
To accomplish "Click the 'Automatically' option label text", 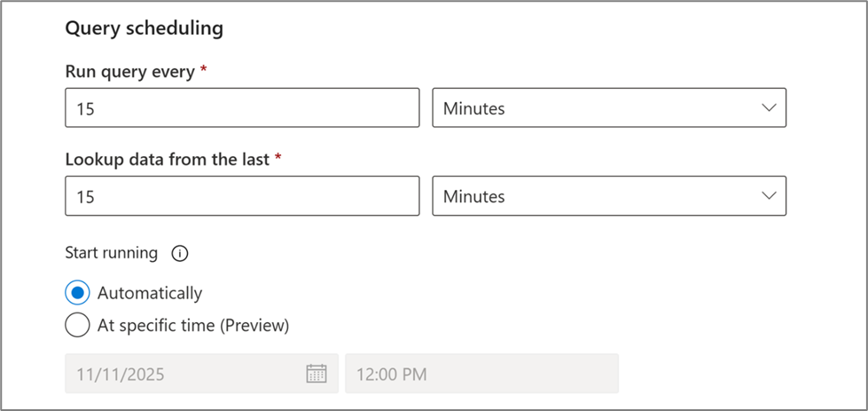I will pos(150,293).
